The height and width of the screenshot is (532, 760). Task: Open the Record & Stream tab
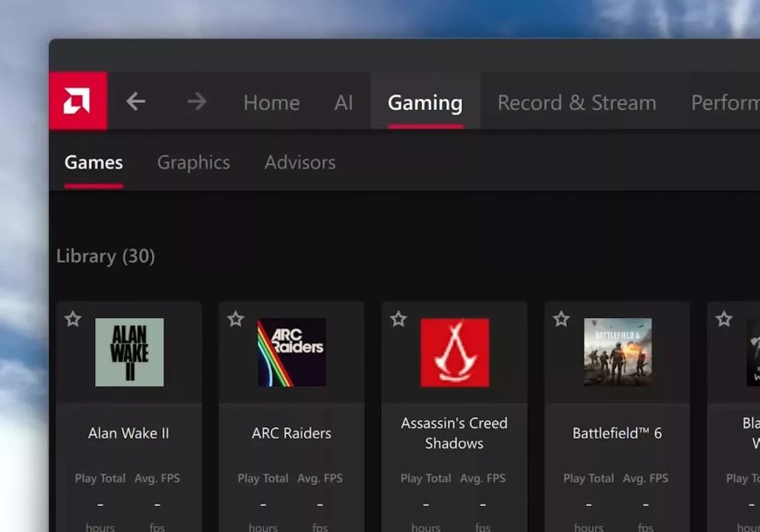pos(577,103)
